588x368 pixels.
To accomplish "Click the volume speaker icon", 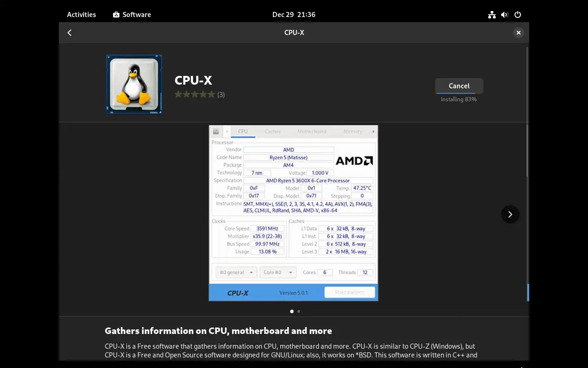I will 505,15.
